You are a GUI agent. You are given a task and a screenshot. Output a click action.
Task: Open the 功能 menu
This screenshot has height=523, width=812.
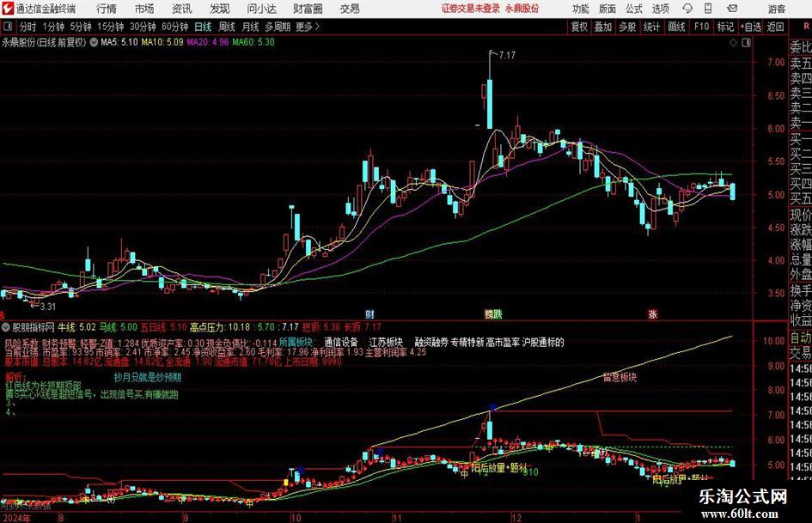pyautogui.click(x=581, y=9)
